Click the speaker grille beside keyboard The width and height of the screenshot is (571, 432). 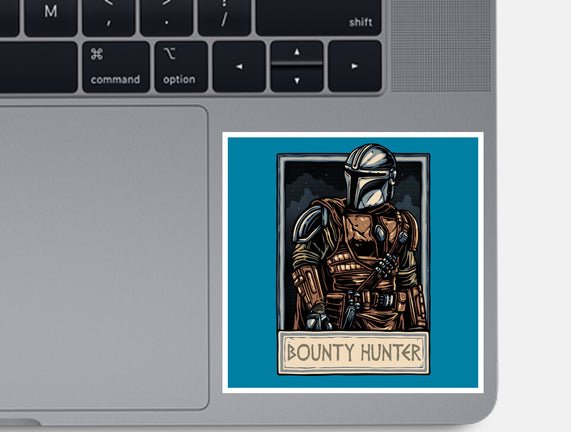[441, 46]
